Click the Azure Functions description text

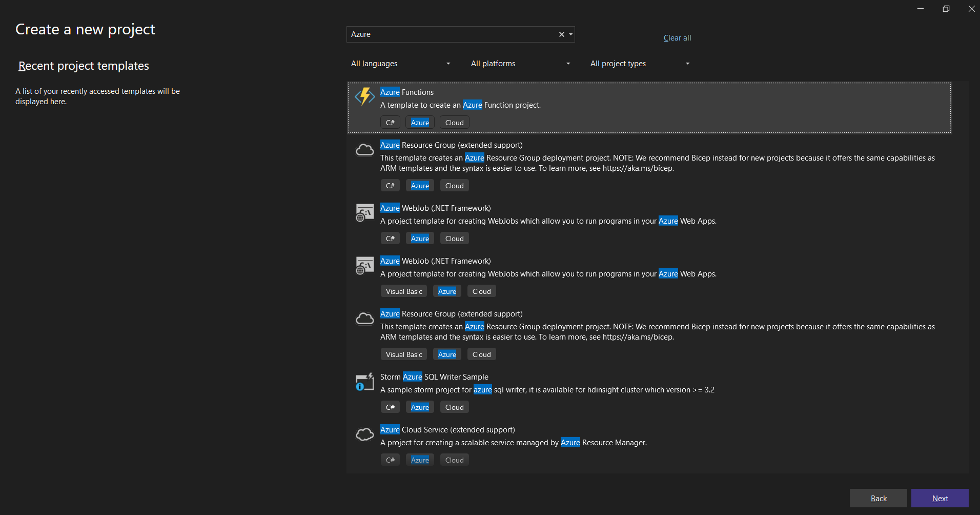460,105
